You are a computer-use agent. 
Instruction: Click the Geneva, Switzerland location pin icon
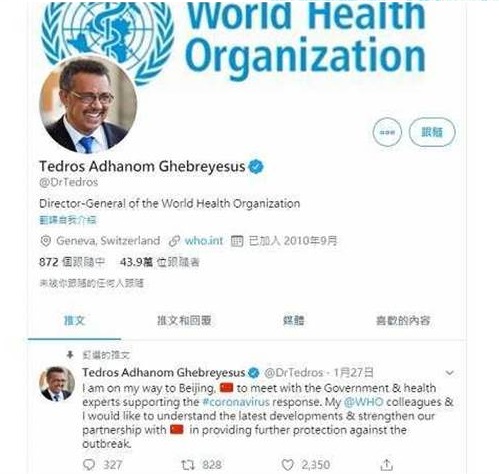coord(45,241)
